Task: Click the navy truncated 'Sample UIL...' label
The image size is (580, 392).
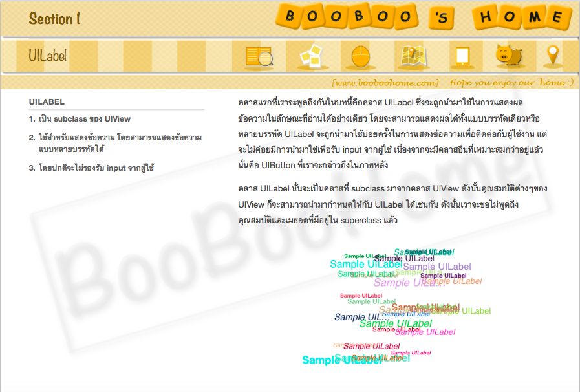Action: pos(361,317)
